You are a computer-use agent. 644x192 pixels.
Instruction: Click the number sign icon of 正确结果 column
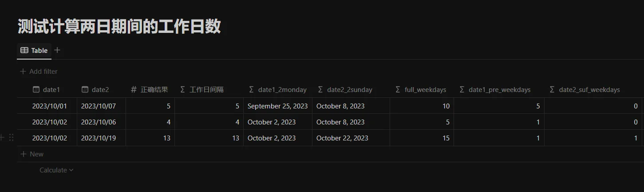pos(134,89)
